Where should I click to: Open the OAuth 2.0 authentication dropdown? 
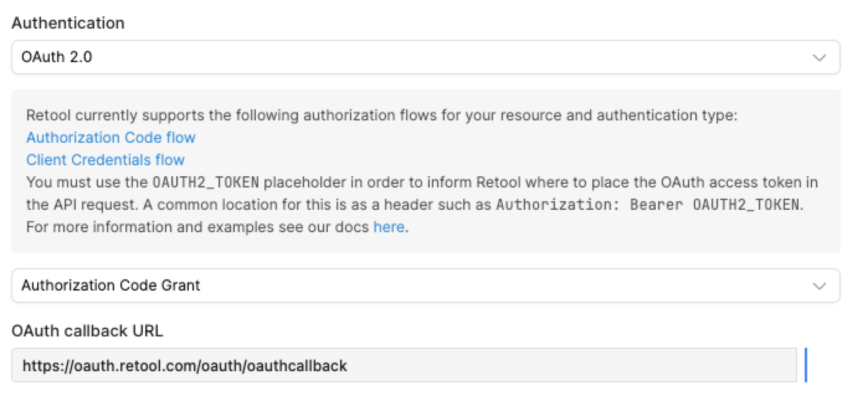425,57
